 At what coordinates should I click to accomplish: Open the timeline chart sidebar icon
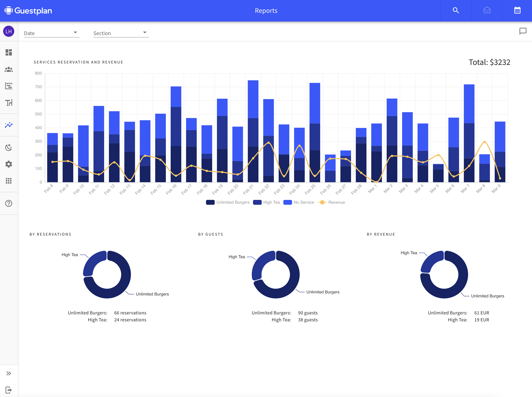point(9,86)
